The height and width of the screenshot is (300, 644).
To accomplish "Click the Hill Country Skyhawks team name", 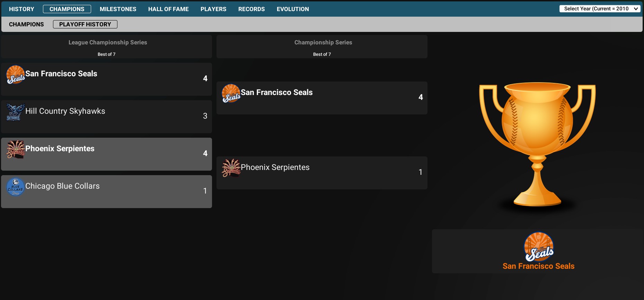I will click(x=65, y=111).
